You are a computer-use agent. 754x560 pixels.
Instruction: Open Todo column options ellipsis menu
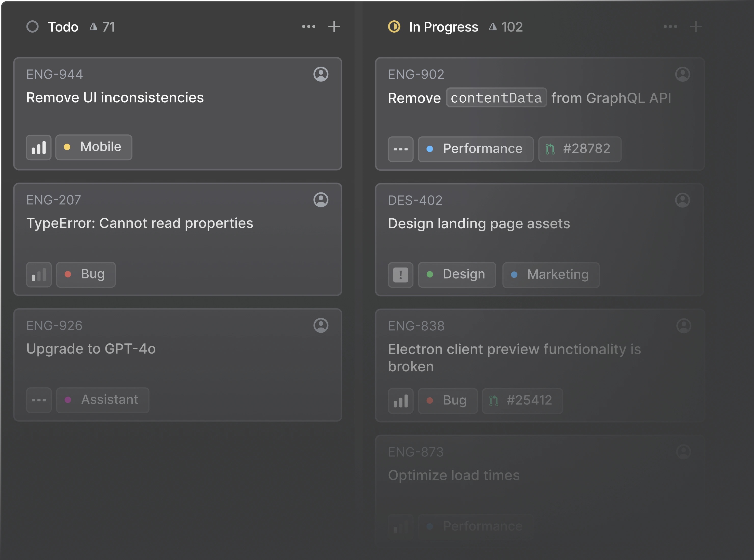[x=308, y=27]
